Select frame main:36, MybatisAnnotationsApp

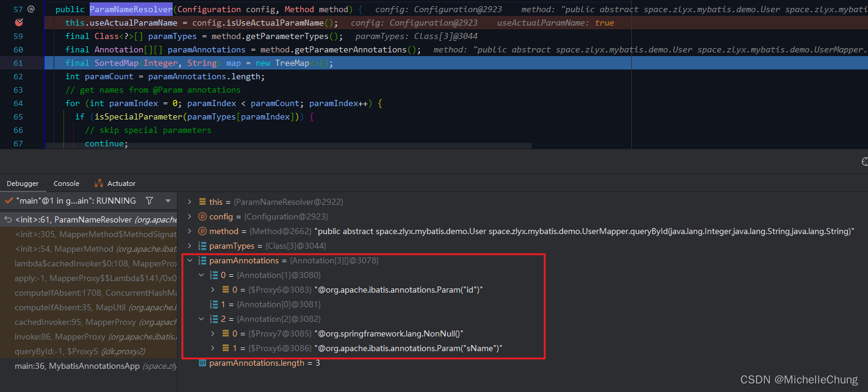coord(88,366)
